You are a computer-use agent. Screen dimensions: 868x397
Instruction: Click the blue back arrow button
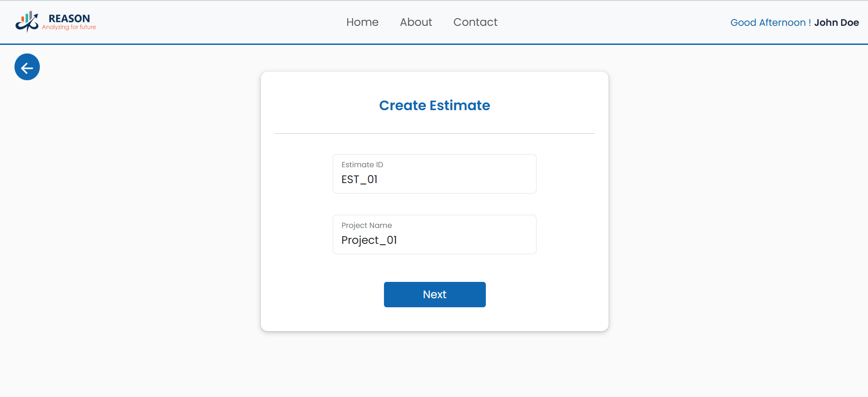(27, 67)
